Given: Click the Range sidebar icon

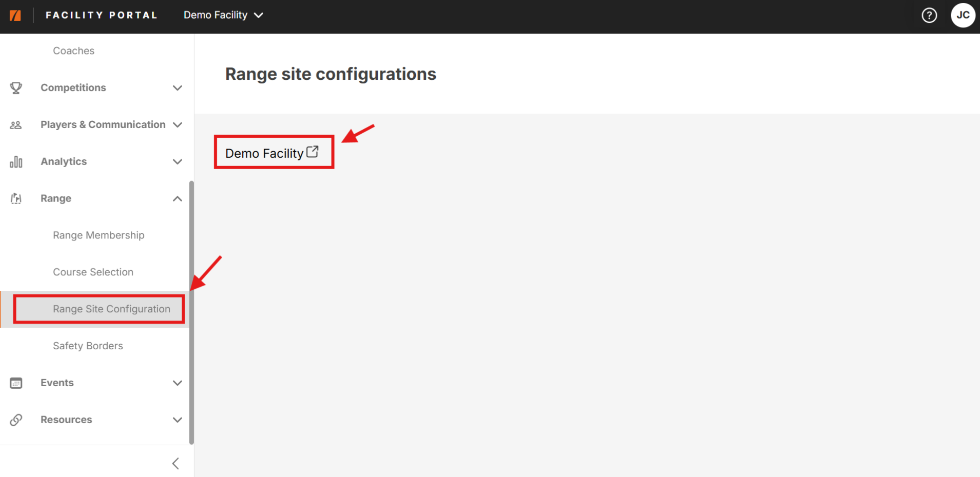Looking at the screenshot, I should tap(16, 199).
